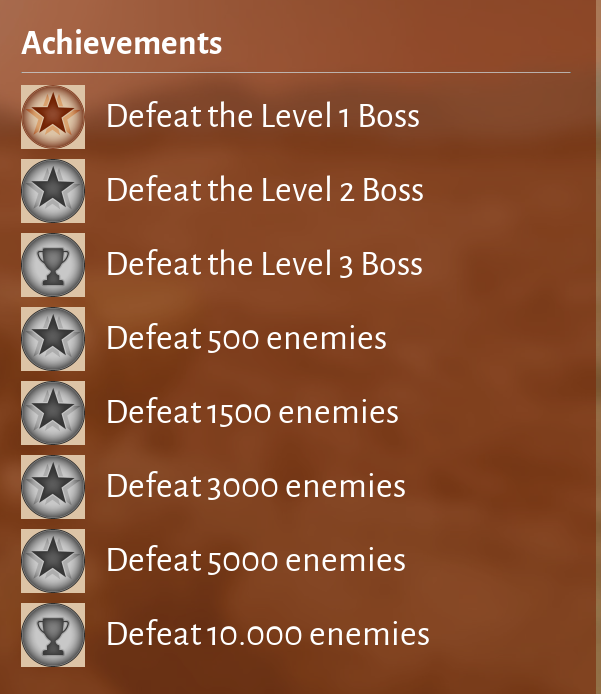Click the bronze star badge for Level 1 Boss
This screenshot has width=601, height=694.
tap(53, 117)
